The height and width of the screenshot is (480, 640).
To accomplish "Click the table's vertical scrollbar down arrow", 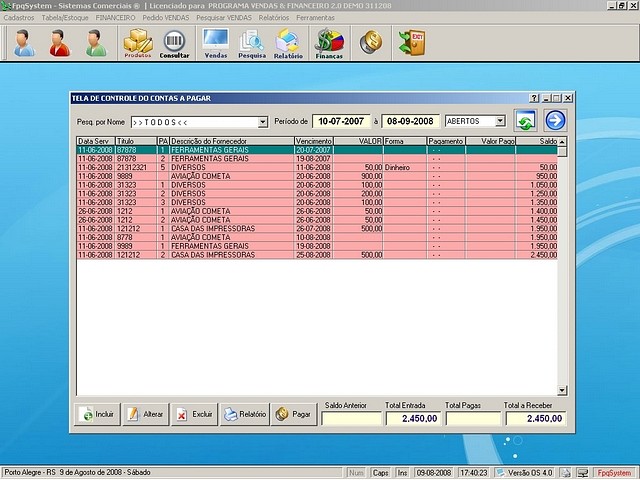I will coord(562,391).
